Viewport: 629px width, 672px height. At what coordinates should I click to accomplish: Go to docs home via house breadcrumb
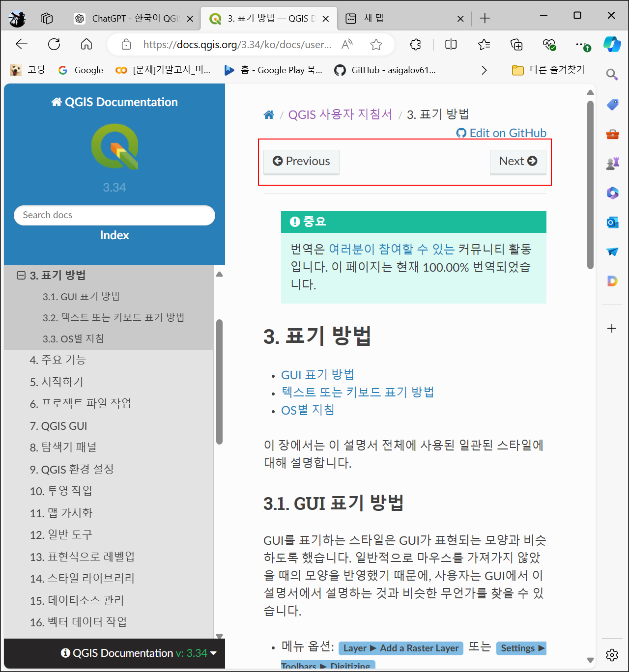(x=269, y=115)
